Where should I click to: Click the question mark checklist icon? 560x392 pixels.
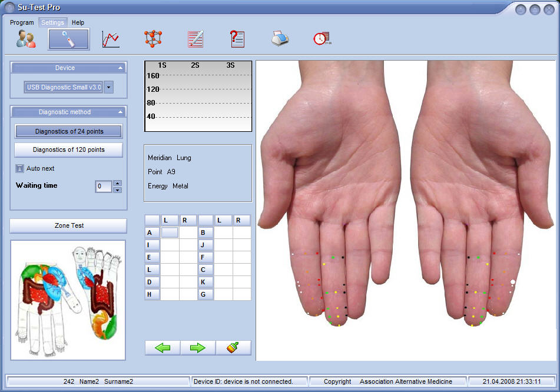[237, 39]
